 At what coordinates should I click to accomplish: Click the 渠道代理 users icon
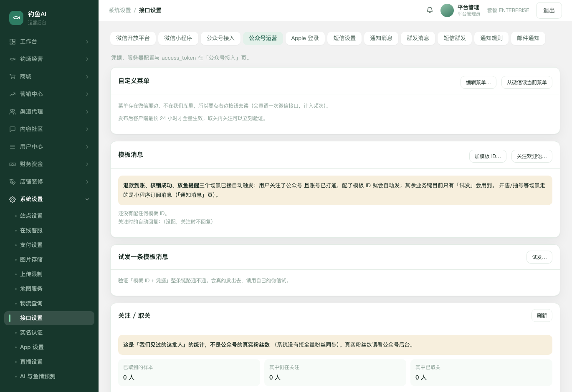(x=13, y=112)
